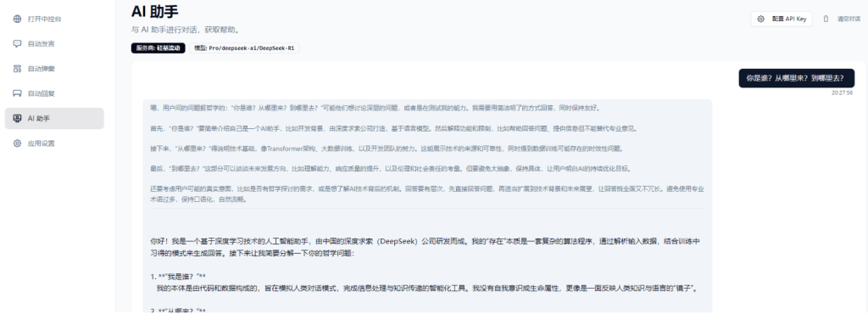Click the globe icon beside 打开中控台
The width and height of the screenshot is (868, 320).
tap(17, 19)
